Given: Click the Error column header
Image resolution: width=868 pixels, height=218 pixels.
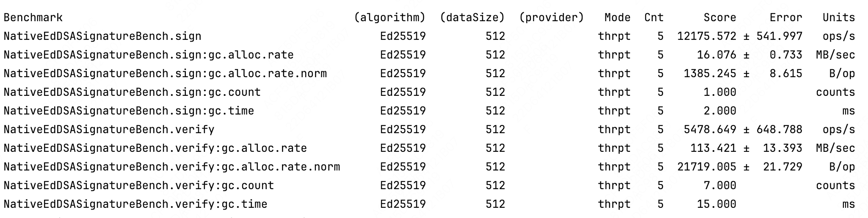Looking at the screenshot, I should 786,17.
